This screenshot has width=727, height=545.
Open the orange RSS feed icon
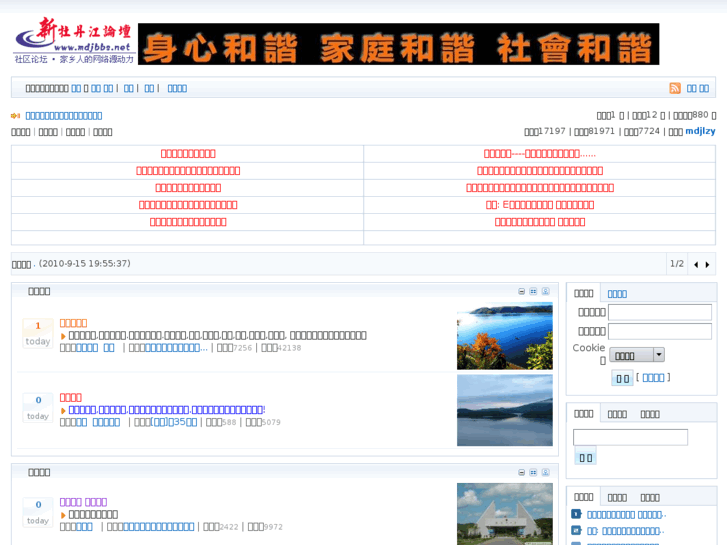click(x=675, y=88)
